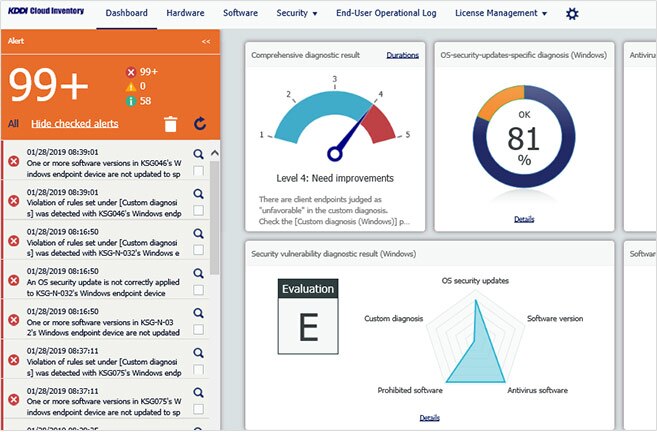Click the yellow warning count icon

click(131, 86)
